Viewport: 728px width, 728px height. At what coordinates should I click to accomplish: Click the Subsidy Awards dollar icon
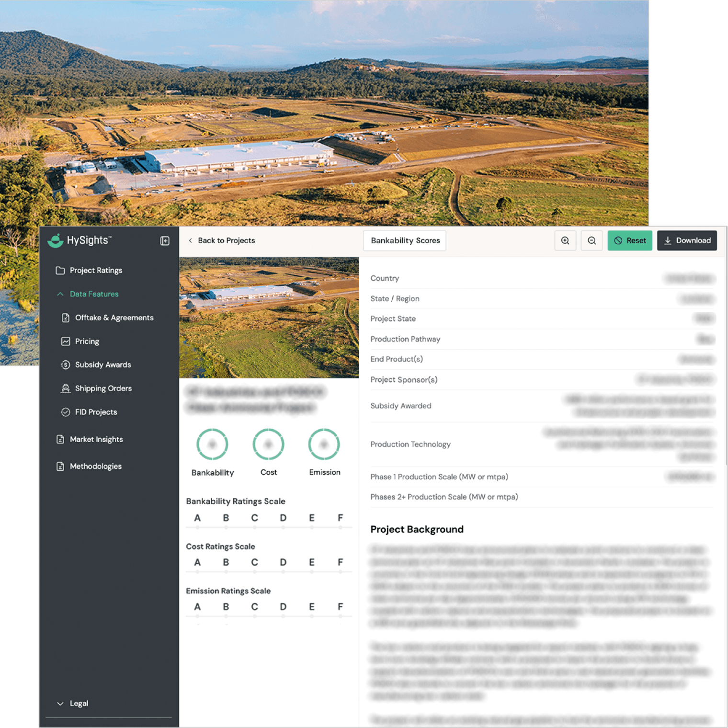[66, 364]
